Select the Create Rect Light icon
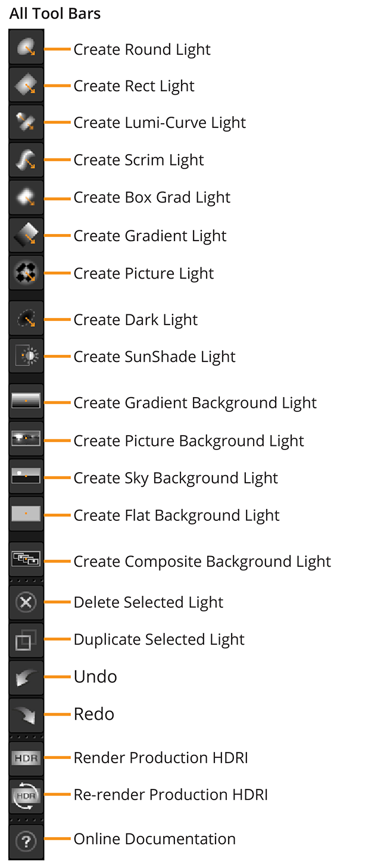 pyautogui.click(x=26, y=85)
